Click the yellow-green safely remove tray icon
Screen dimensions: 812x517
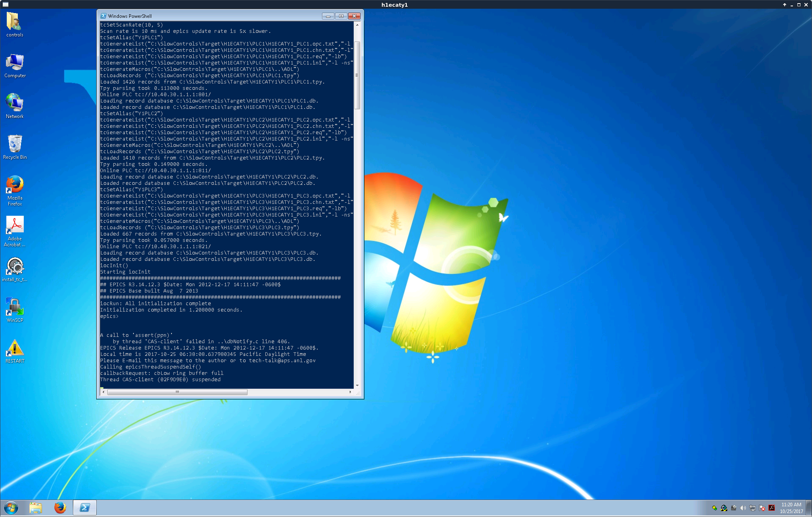(x=715, y=508)
